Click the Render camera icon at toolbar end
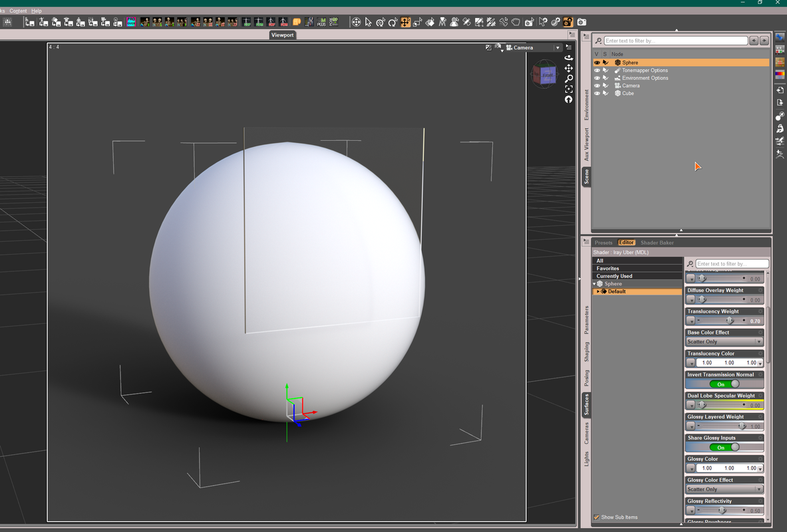 [581, 22]
